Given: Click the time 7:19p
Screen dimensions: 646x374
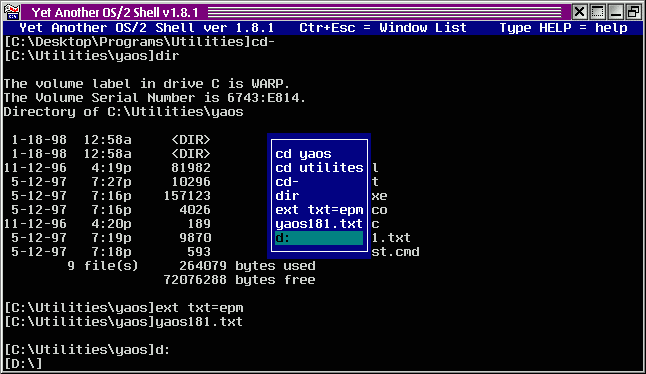Looking at the screenshot, I should click(x=111, y=238).
